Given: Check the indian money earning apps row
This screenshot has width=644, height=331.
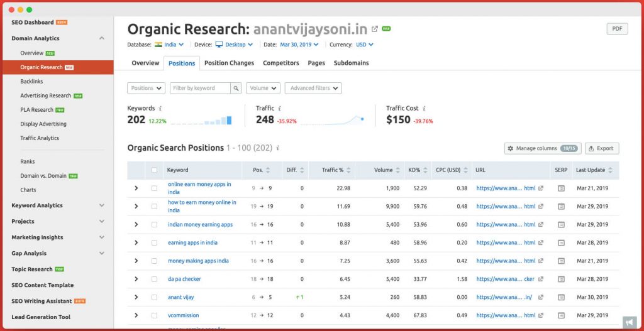Looking at the screenshot, I should 155,224.
